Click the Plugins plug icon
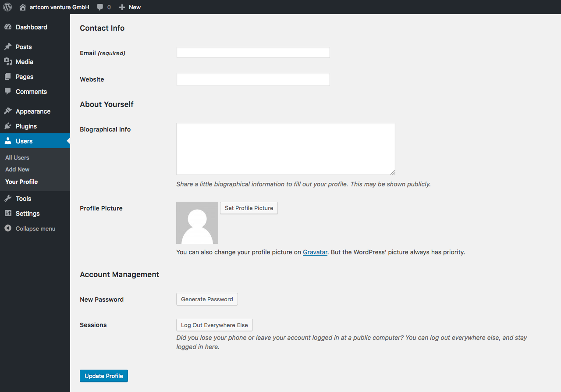561x392 pixels. (x=8, y=126)
